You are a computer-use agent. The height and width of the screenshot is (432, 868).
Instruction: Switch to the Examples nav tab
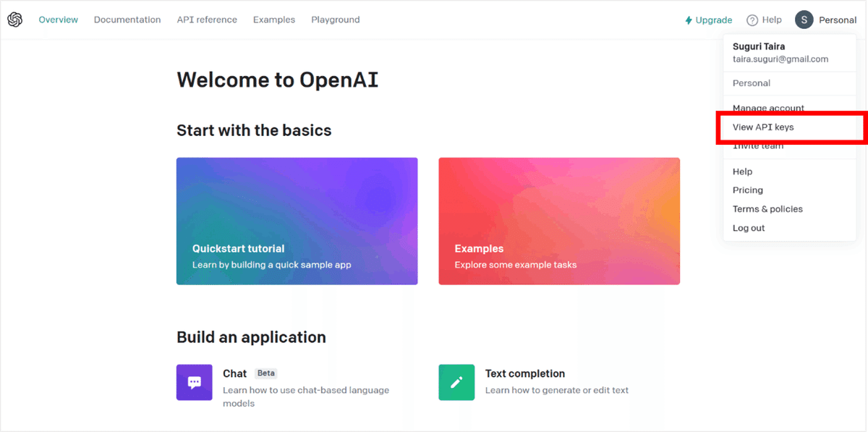click(274, 20)
